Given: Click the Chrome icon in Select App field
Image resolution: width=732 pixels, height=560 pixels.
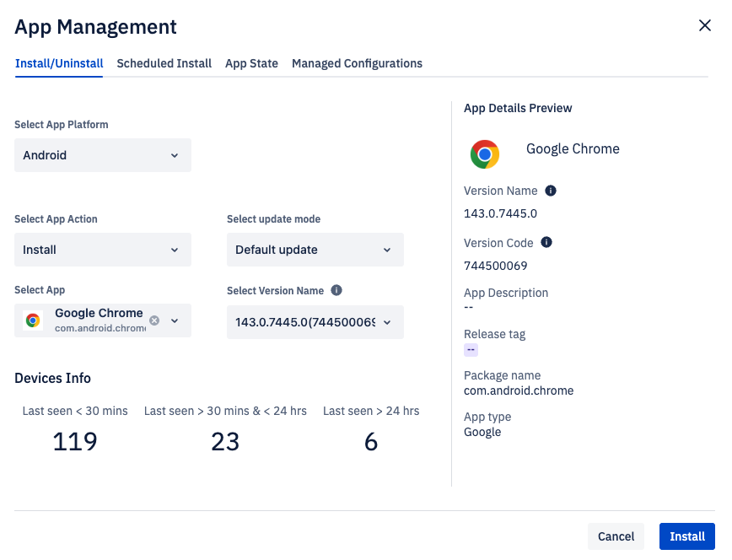Looking at the screenshot, I should [x=33, y=320].
